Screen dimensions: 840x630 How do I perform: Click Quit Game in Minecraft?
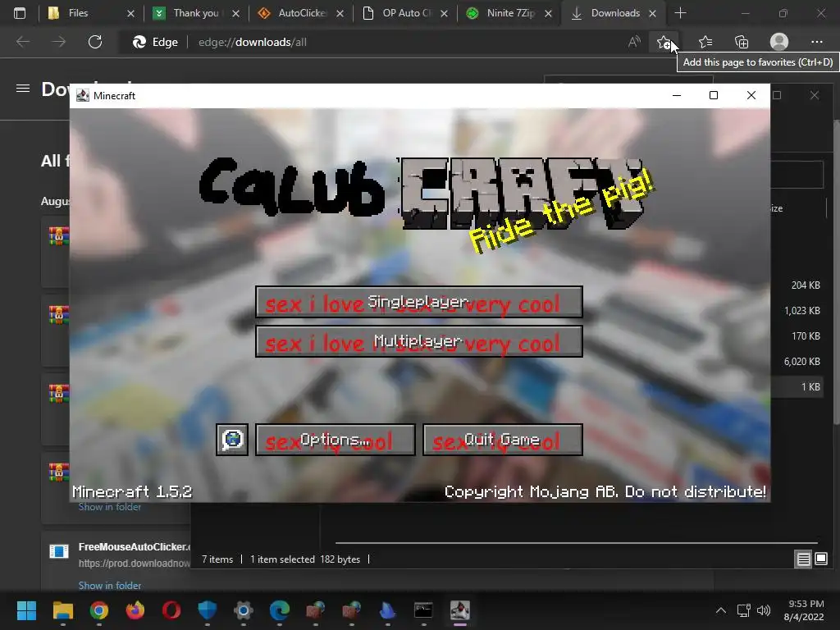click(x=503, y=440)
